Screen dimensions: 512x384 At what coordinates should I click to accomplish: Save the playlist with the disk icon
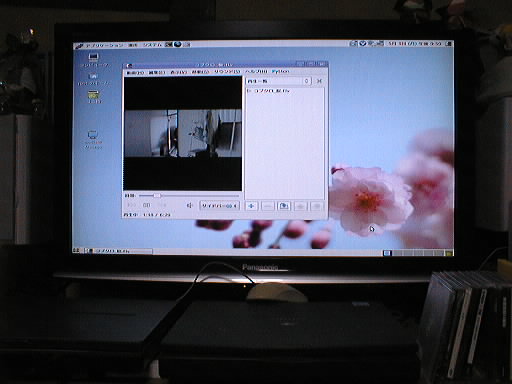(x=284, y=206)
